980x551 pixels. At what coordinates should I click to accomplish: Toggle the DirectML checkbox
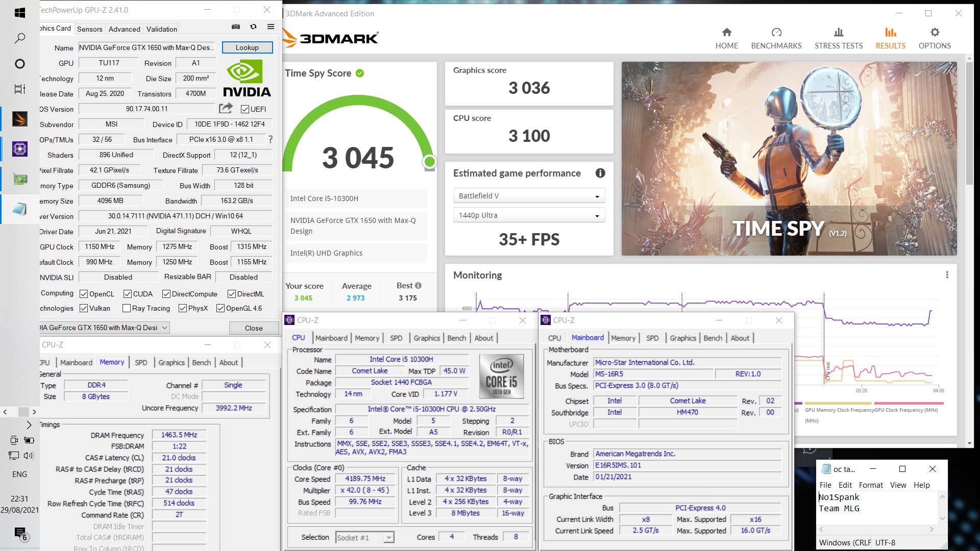[232, 294]
